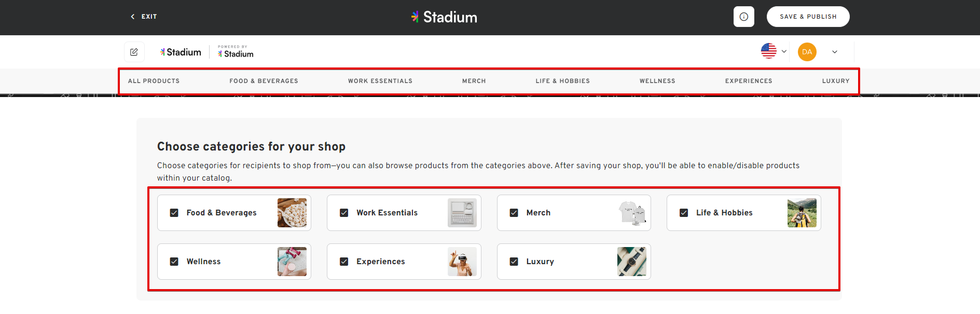
Task: Uncheck the Food & Beverages checkbox
Action: (174, 213)
